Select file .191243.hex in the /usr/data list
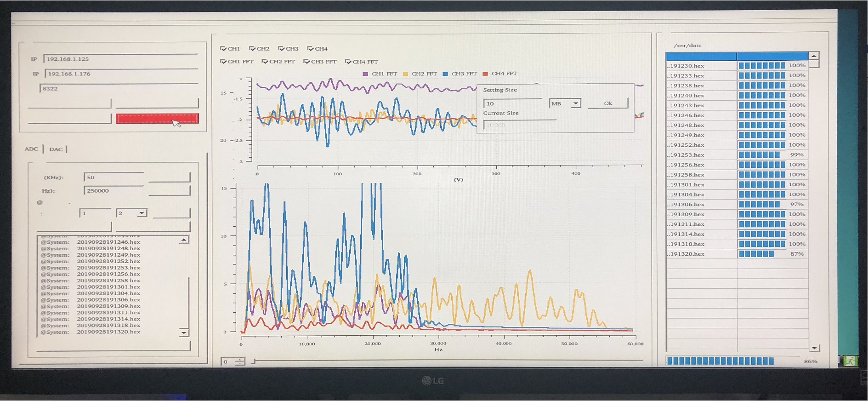The height and width of the screenshot is (401, 868). click(737, 105)
